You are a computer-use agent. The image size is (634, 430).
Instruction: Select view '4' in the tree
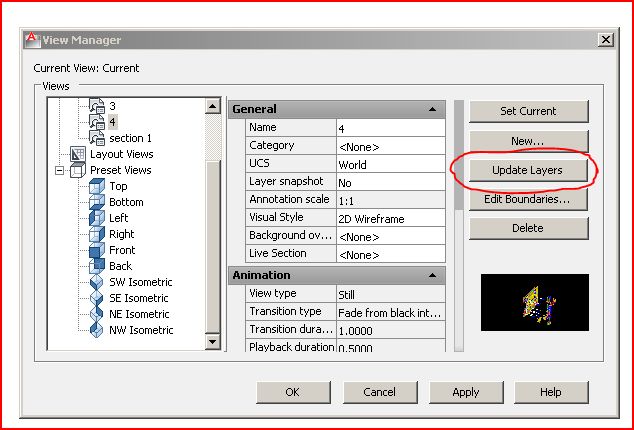tap(112, 122)
